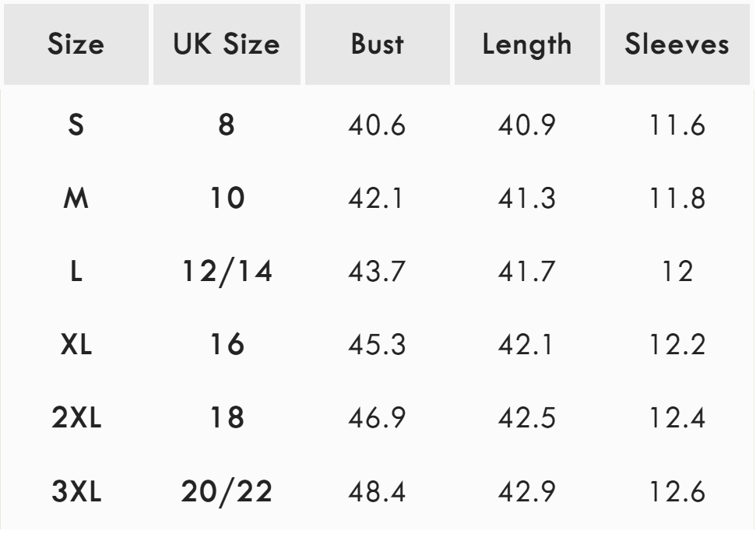Select the 2XL size row label

[x=76, y=418]
